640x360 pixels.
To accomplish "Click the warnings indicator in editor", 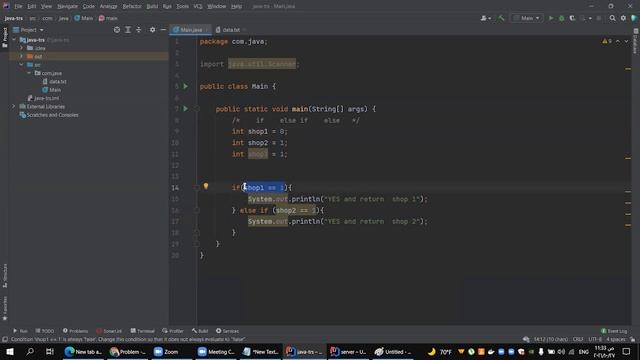I will tap(607, 41).
